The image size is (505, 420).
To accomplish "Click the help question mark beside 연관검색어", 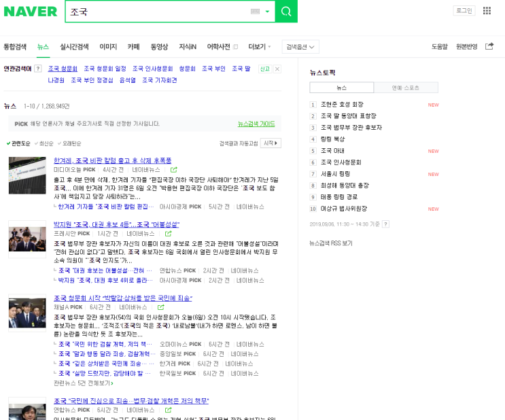I will 38,69.
